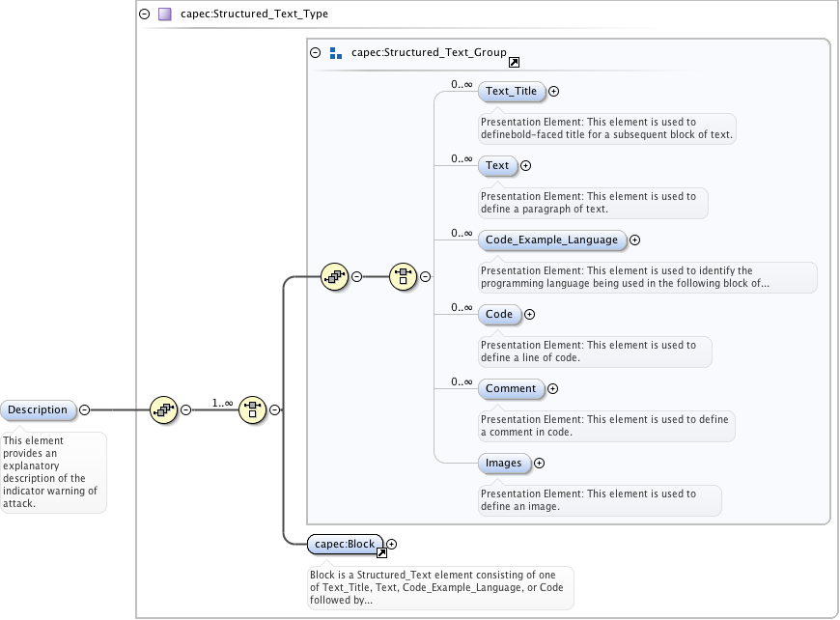This screenshot has width=840, height=620.
Task: Click the jump arrow on capec:Block
Action: pyautogui.click(x=381, y=553)
